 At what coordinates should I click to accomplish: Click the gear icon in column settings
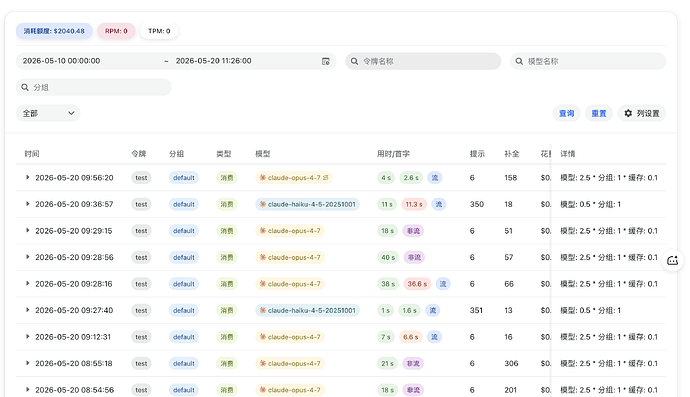(628, 113)
